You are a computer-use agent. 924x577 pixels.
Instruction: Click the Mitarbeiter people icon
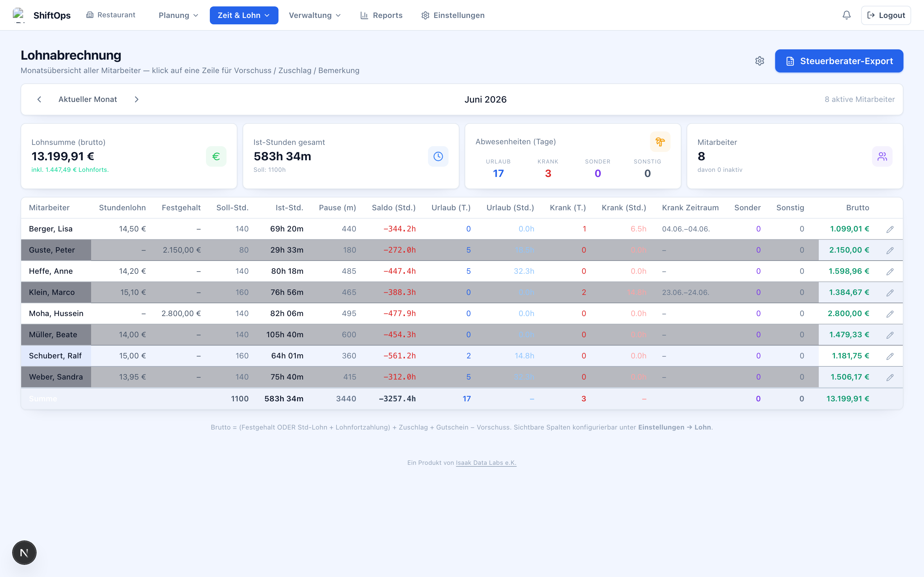click(x=882, y=156)
